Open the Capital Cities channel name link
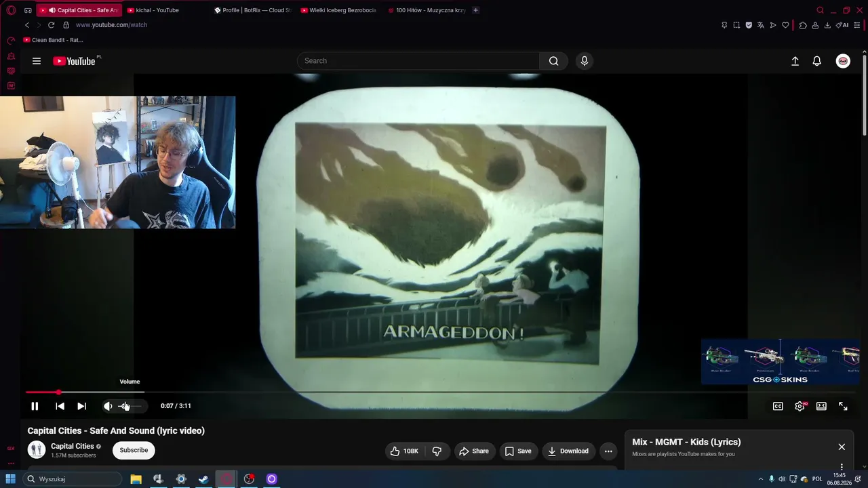This screenshot has height=488, width=868. click(73, 446)
